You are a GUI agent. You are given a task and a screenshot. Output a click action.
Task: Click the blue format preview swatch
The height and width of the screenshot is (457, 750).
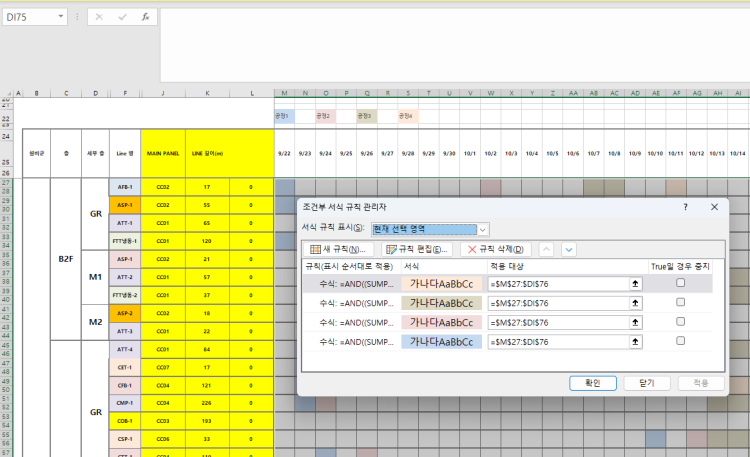tap(441, 341)
